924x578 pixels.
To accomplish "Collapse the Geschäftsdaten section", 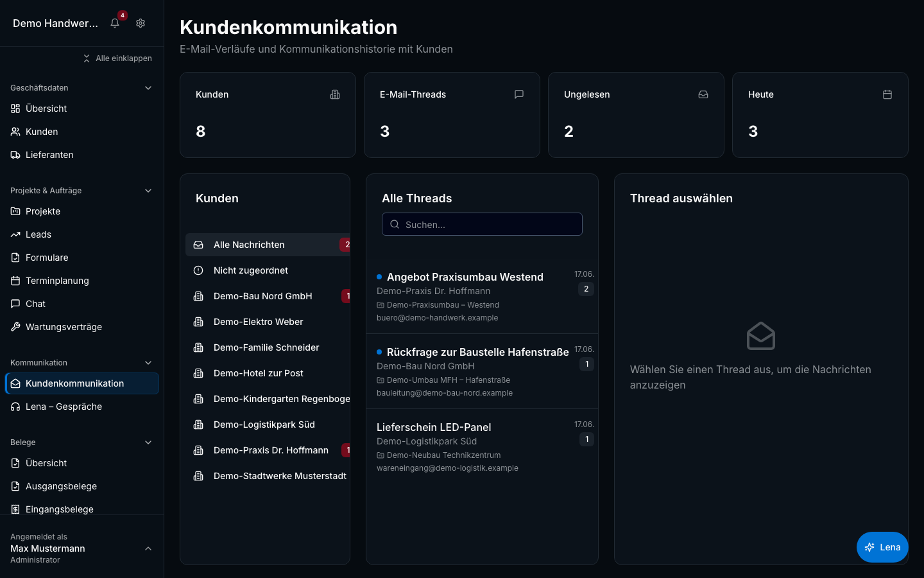I will [148, 88].
